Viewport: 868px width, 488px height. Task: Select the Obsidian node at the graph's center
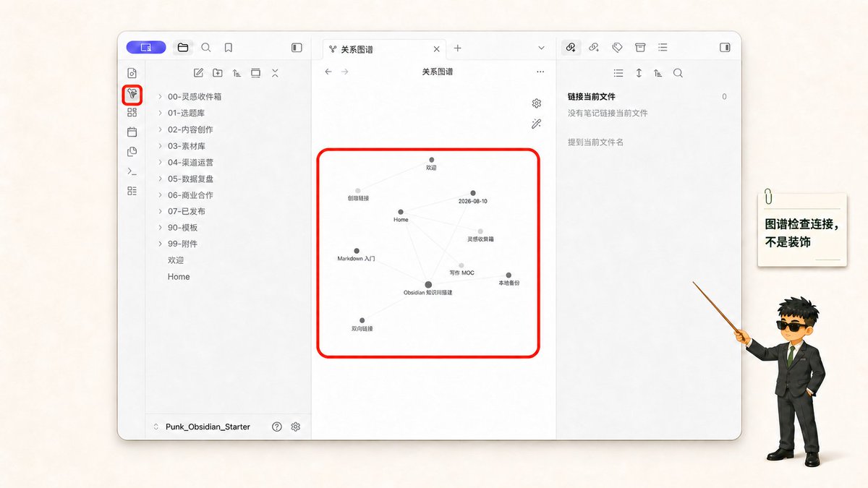click(428, 285)
